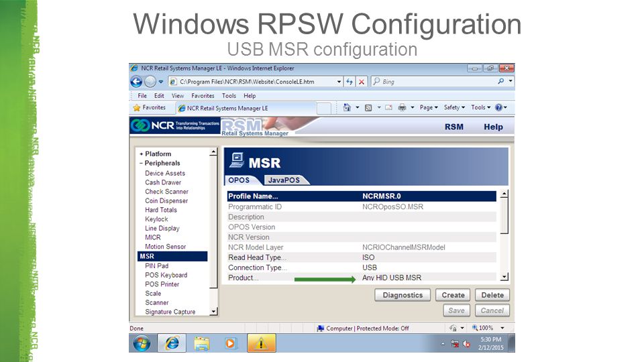Open the View menu
This screenshot has width=644, height=362.
pos(177,96)
